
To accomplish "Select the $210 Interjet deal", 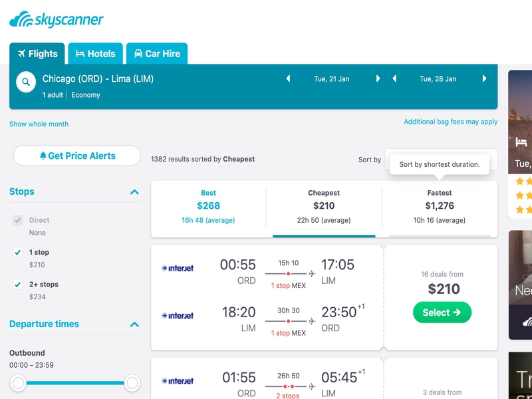I will coord(442,313).
